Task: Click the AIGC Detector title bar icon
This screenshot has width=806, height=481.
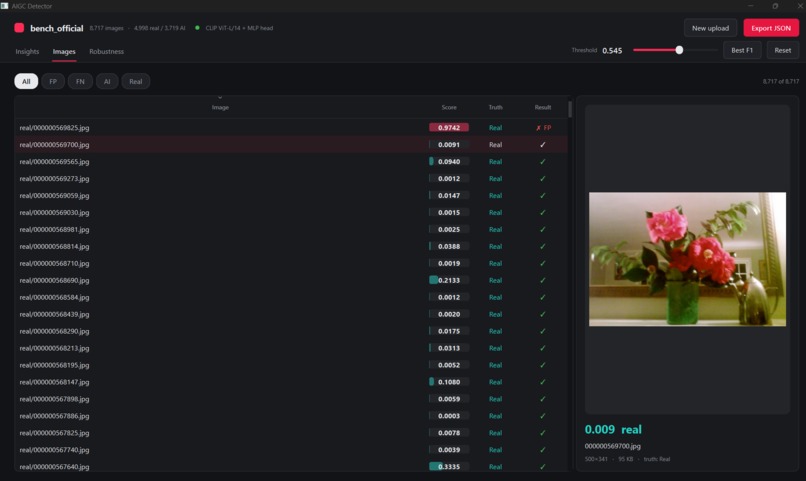Action: (4, 6)
